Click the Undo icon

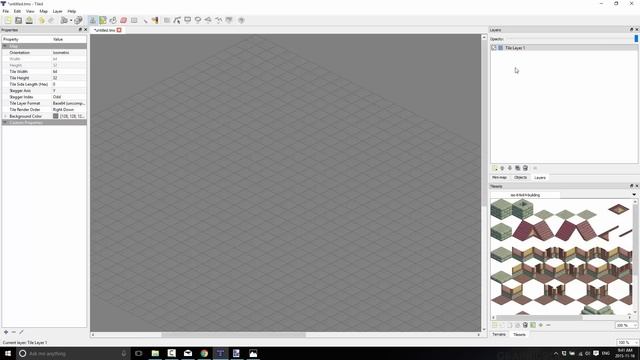click(42, 20)
